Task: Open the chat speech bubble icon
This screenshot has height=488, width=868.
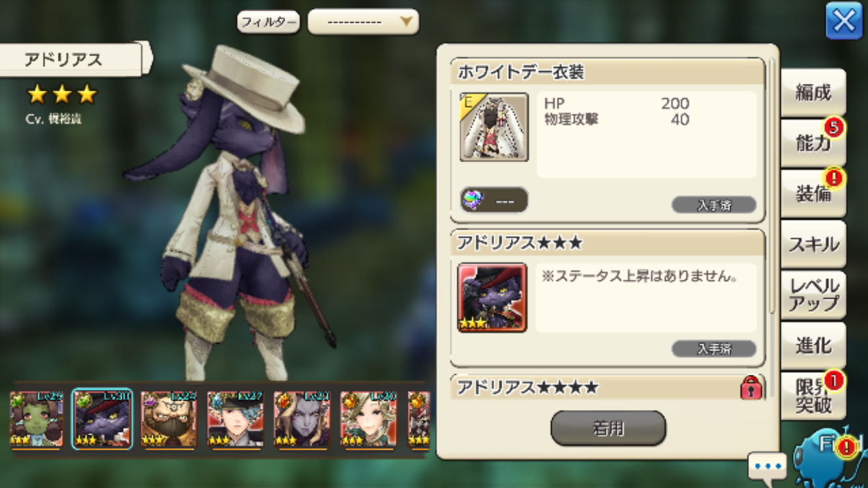Action: (x=767, y=466)
